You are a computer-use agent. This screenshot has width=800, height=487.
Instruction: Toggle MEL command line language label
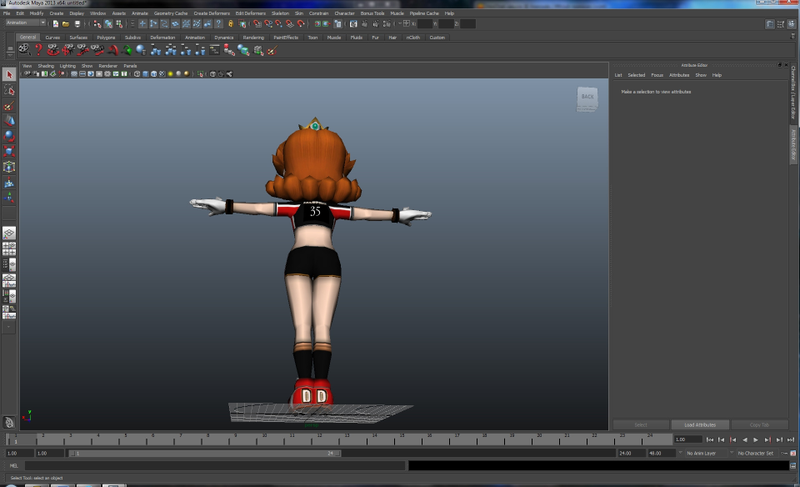coord(14,466)
